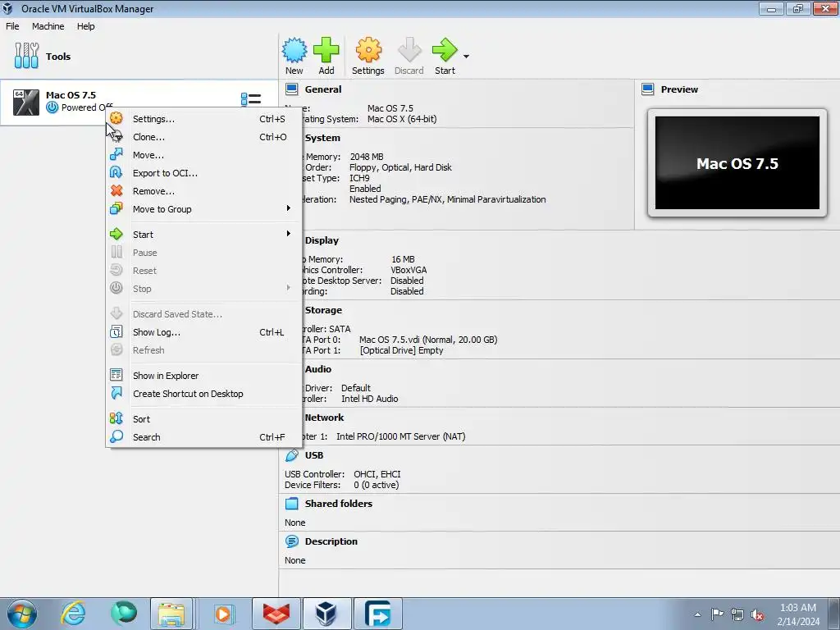This screenshot has height=630, width=840.
Task: Click the Settings gear icon in context menu
Action: coord(116,118)
